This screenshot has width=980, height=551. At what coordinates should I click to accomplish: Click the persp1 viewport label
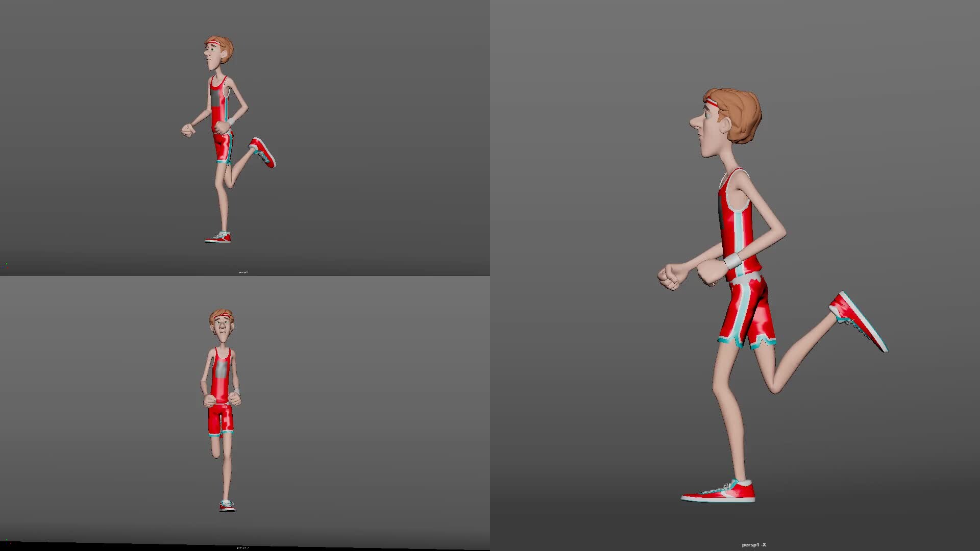242,272
